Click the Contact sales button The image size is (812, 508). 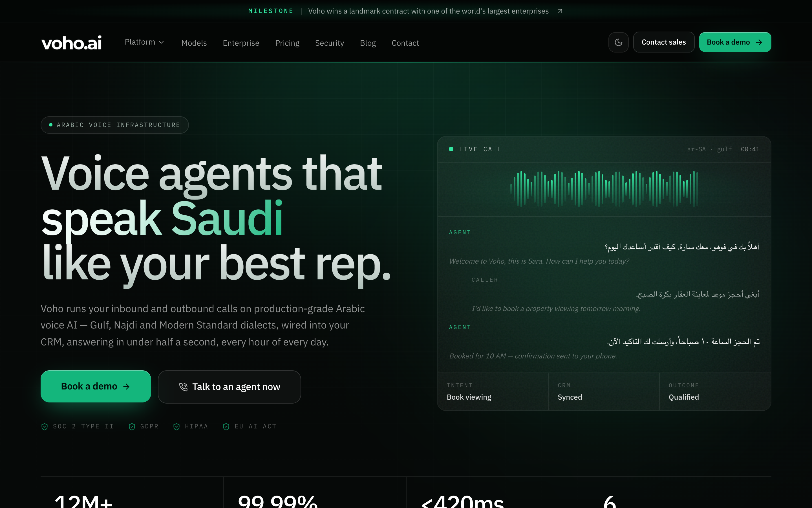click(664, 42)
